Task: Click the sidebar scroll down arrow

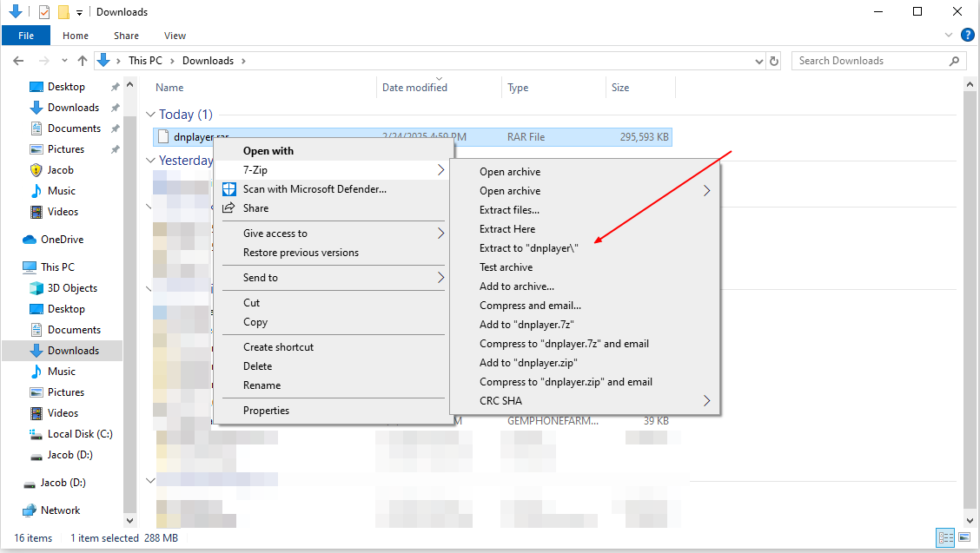Action: coord(130,520)
